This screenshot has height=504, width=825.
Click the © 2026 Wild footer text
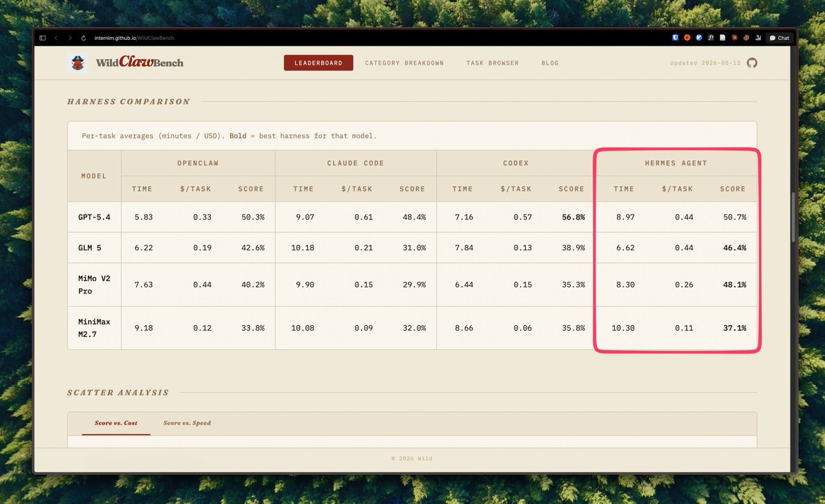click(x=412, y=459)
